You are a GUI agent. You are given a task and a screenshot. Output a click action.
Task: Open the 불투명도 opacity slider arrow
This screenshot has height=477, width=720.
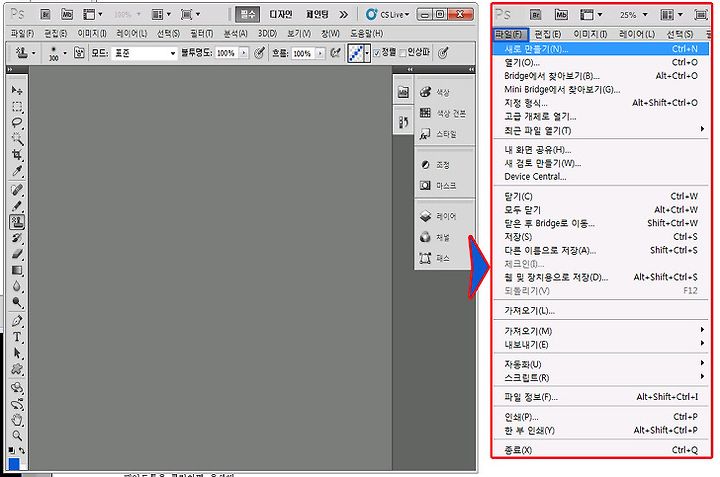click(x=244, y=53)
